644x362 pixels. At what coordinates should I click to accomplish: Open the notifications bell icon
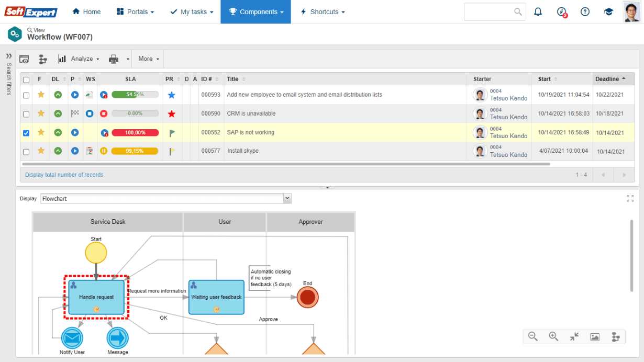coord(538,12)
